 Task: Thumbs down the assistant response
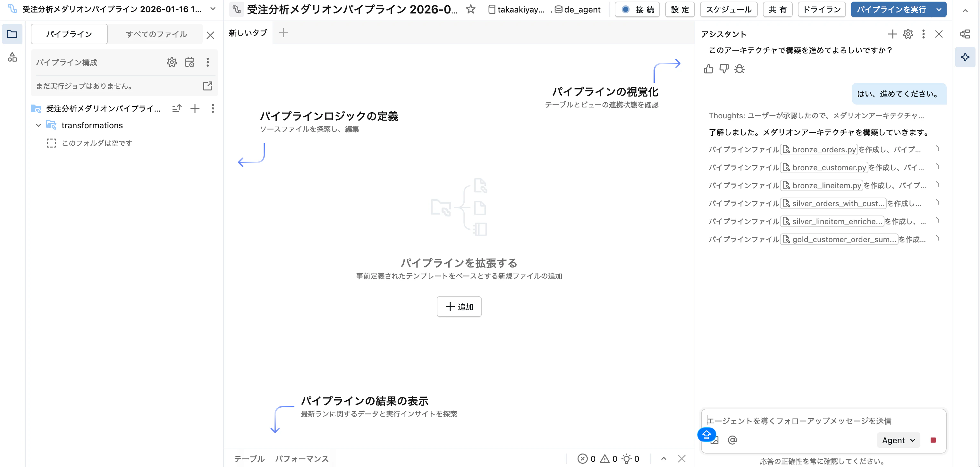pos(723,69)
